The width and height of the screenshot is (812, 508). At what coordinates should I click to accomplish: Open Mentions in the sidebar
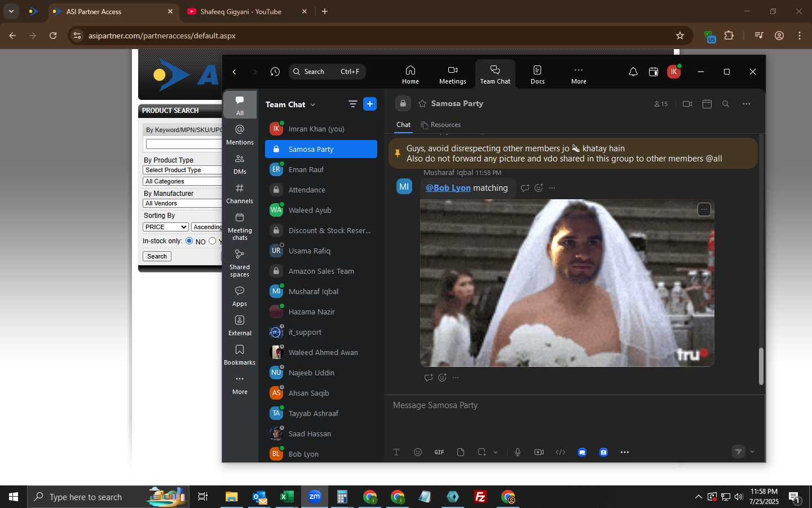240,134
